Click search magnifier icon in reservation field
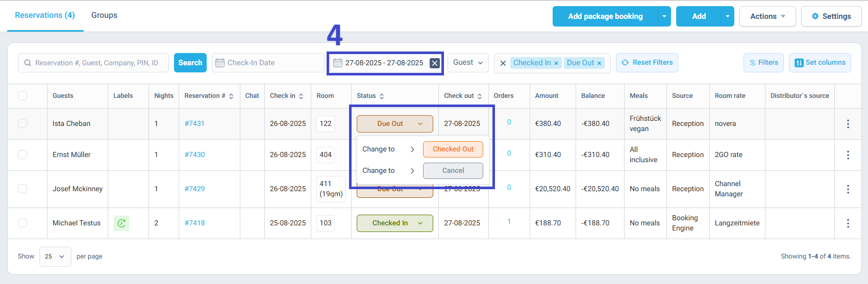868x284 pixels. pos(28,63)
